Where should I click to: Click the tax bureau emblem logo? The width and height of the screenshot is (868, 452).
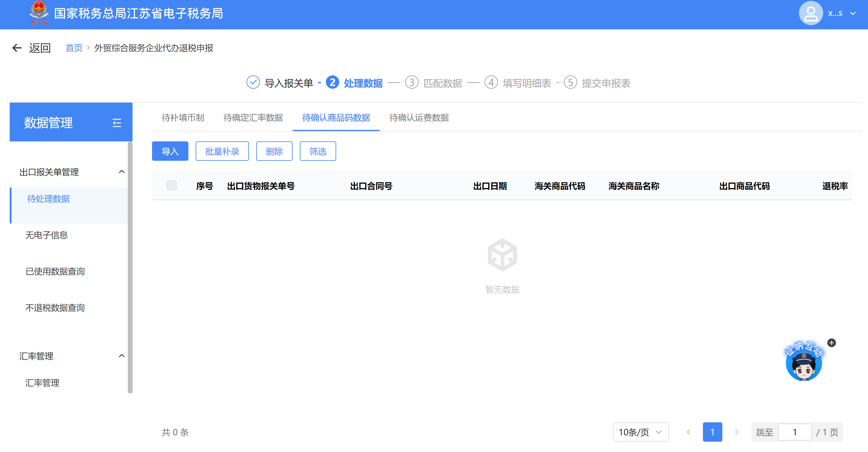[x=39, y=13]
